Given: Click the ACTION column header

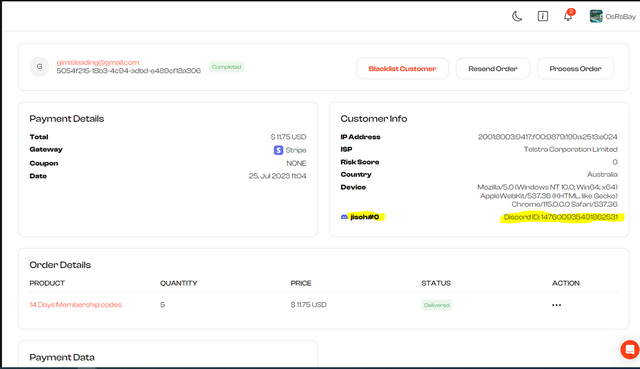Looking at the screenshot, I should pyautogui.click(x=566, y=283).
